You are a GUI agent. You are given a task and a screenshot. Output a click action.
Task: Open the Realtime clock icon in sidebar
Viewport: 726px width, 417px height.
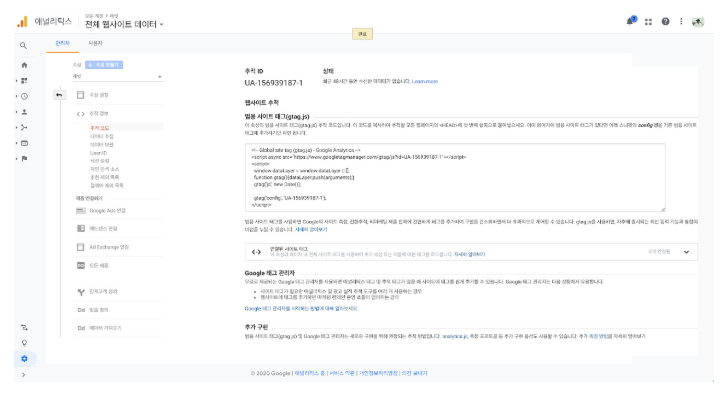[x=24, y=96]
